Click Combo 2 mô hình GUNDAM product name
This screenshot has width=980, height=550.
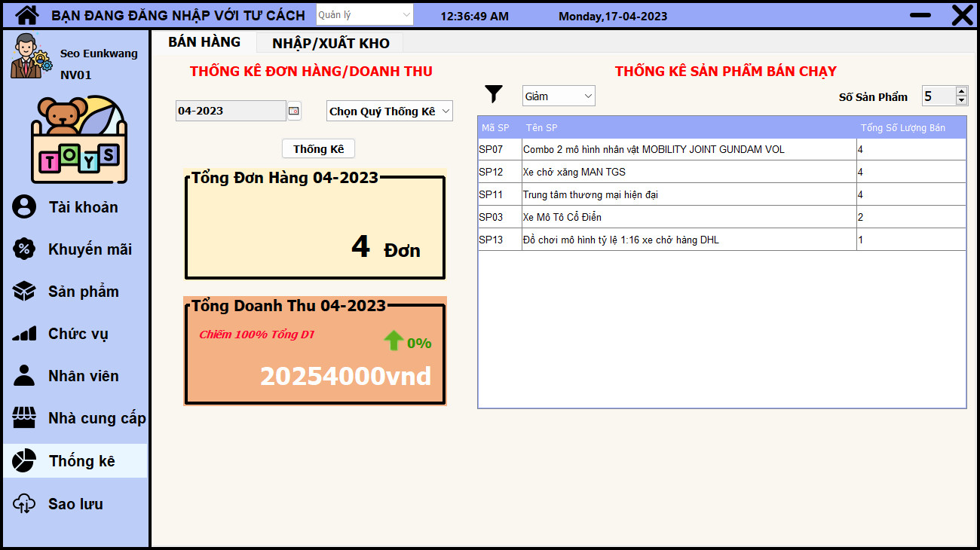coord(689,149)
